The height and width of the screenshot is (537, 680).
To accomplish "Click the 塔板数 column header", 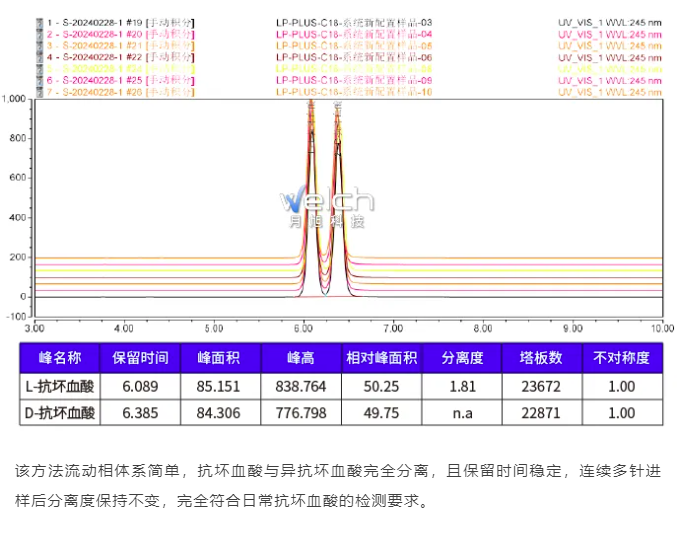I will 541,358.
